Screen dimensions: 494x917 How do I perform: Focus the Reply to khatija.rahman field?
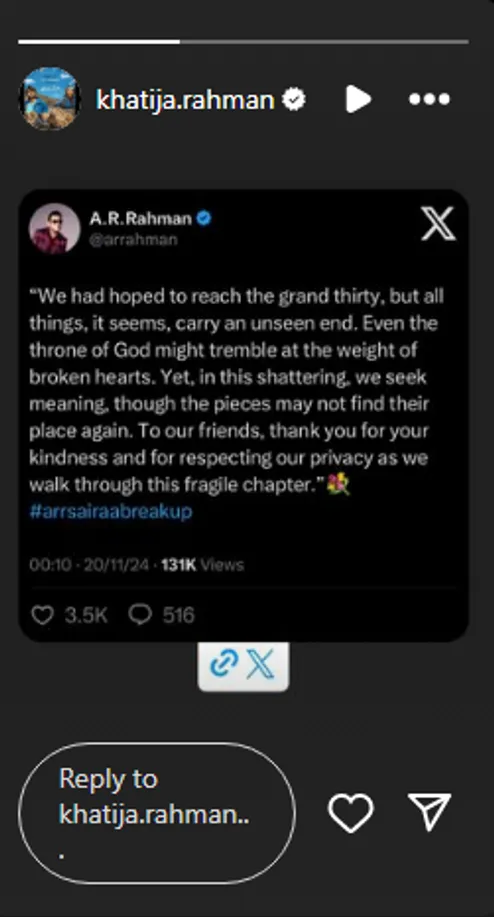tap(157, 813)
